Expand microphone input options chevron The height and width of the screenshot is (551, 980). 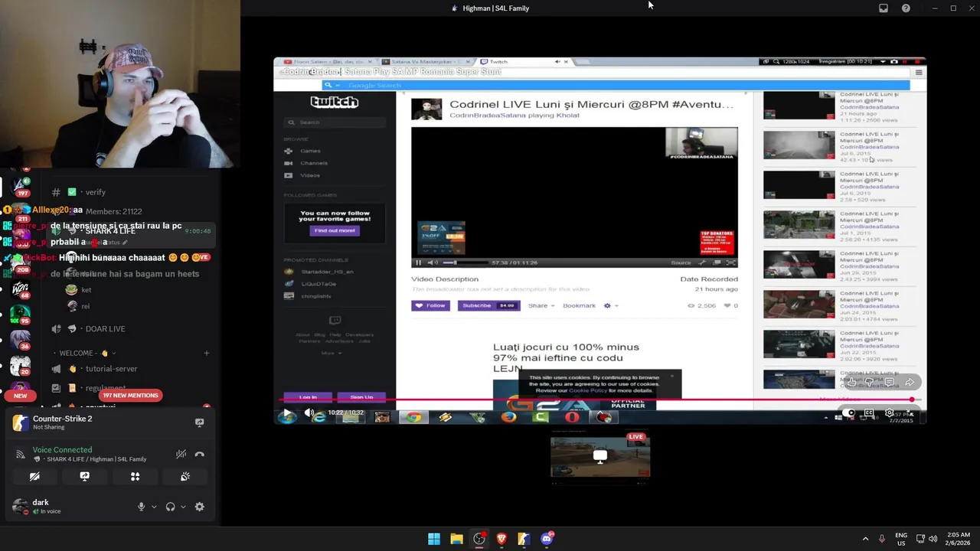point(154,507)
